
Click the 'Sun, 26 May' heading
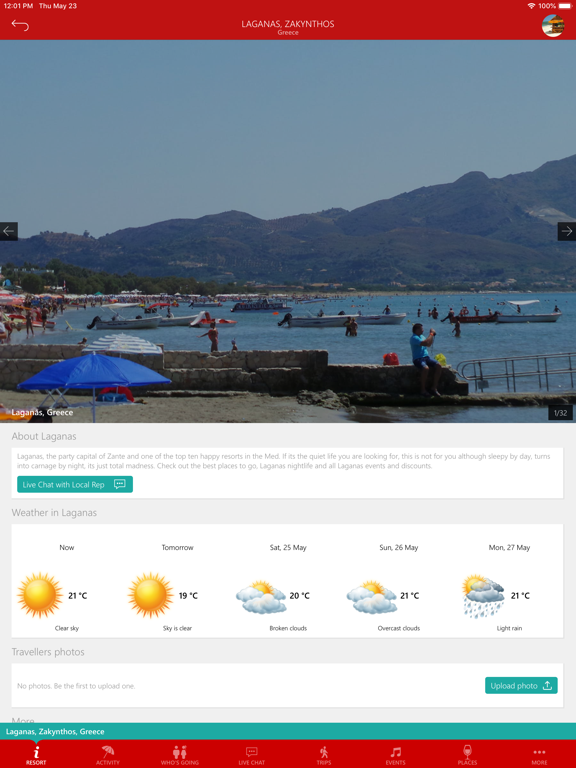pos(399,548)
